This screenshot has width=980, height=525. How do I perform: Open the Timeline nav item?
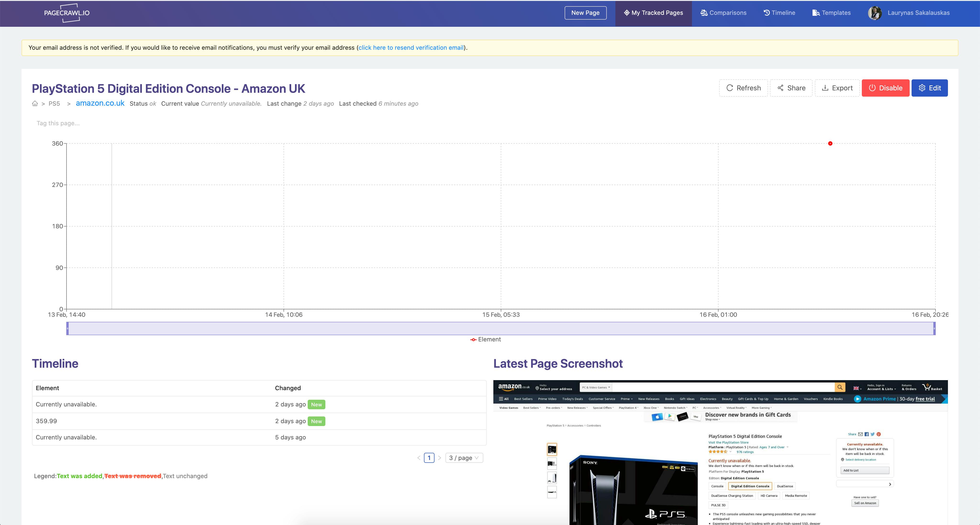tap(779, 13)
